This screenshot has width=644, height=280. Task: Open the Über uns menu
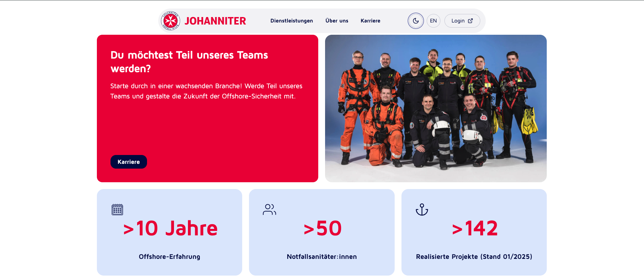click(x=337, y=21)
